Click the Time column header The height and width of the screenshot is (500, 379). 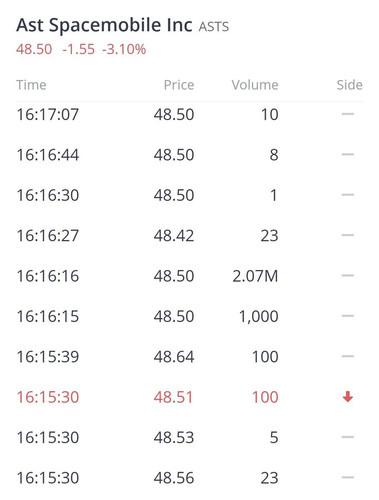pyautogui.click(x=31, y=85)
